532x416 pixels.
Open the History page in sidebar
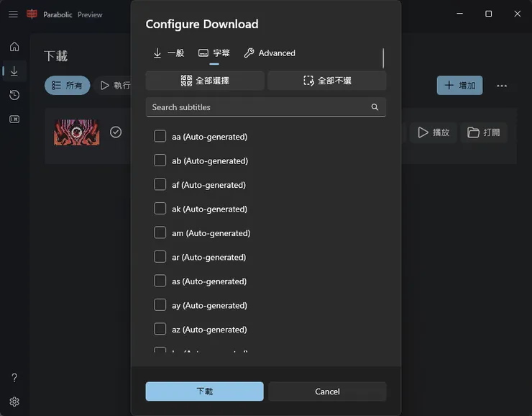pos(14,95)
